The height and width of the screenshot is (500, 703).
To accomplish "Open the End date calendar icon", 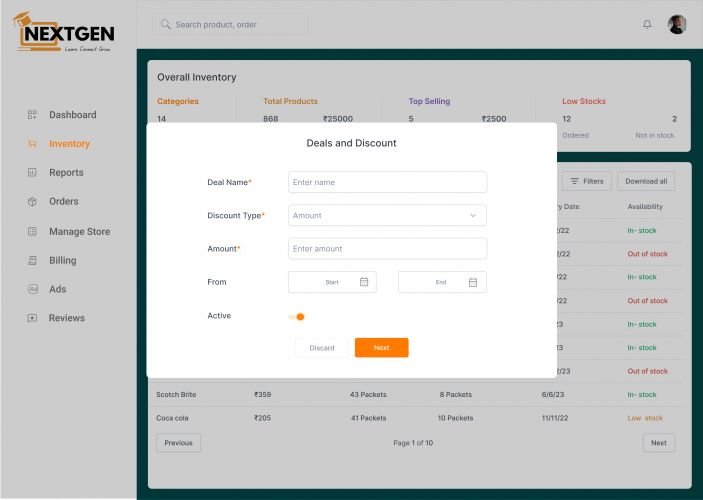I will (473, 282).
